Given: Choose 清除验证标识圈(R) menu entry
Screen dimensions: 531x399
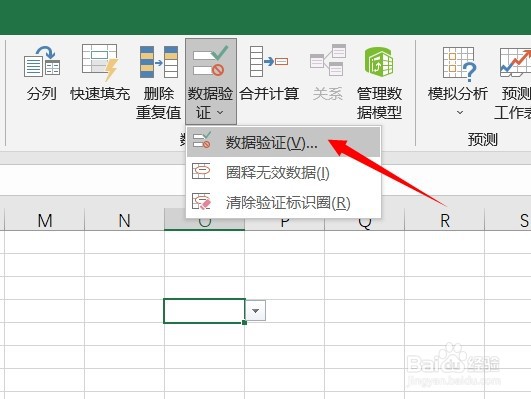Looking at the screenshot, I should [x=284, y=202].
